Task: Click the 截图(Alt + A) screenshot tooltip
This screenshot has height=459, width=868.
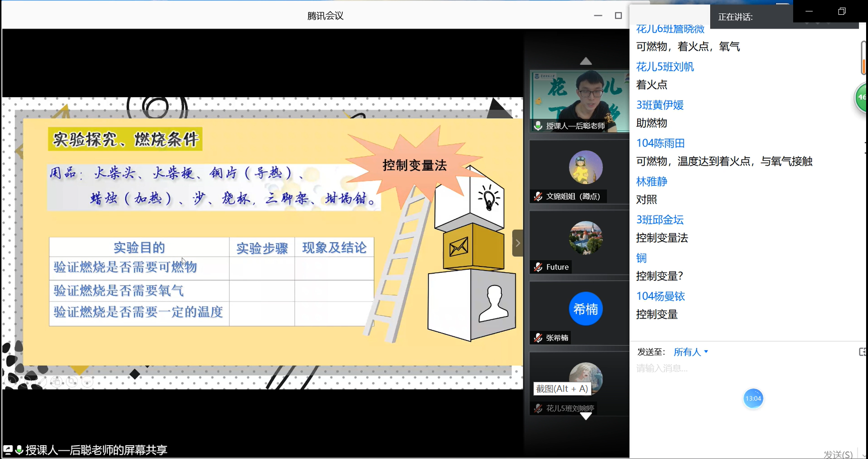Action: pyautogui.click(x=562, y=388)
